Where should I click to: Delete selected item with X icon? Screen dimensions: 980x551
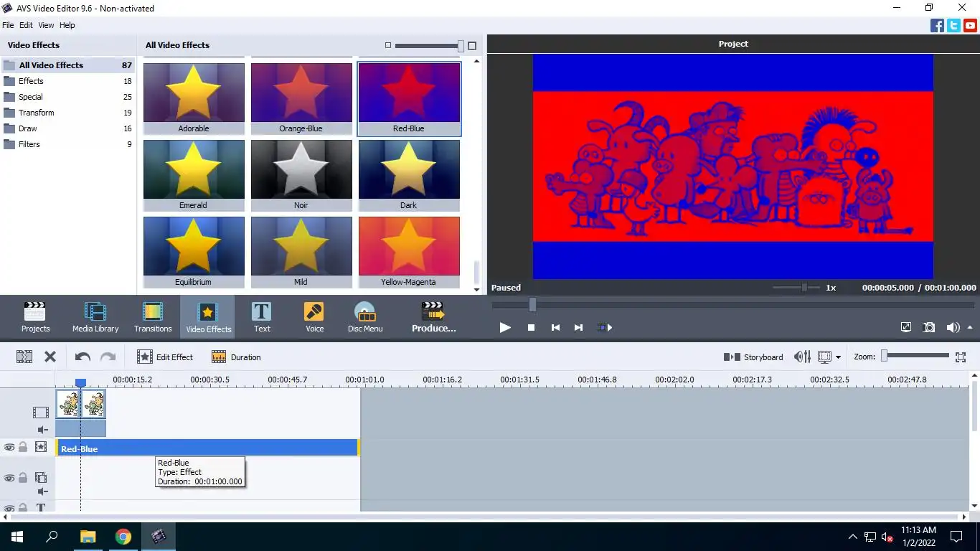tap(50, 357)
